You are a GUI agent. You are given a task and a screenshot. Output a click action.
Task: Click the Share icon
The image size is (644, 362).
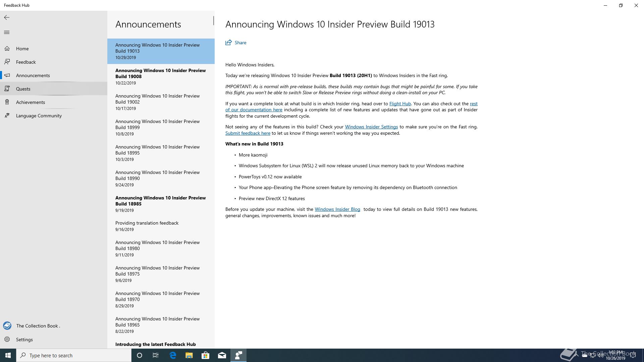tap(228, 43)
